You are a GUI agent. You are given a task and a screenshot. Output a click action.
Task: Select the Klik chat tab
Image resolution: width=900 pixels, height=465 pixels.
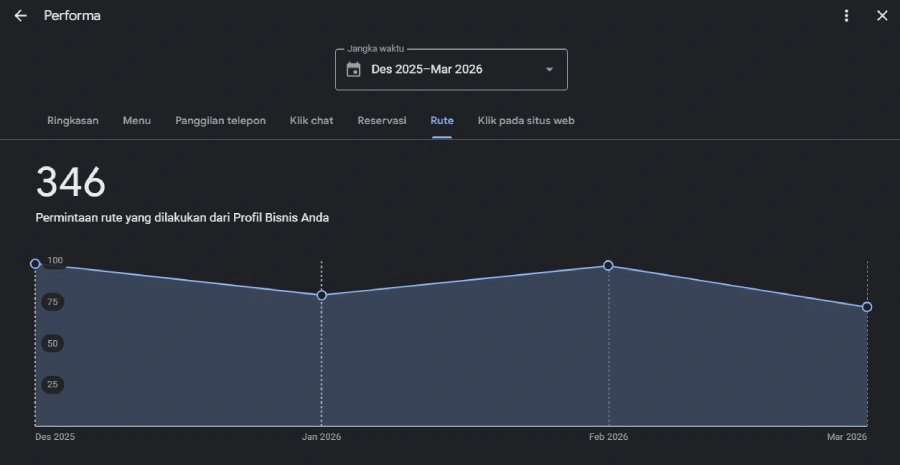coord(311,121)
